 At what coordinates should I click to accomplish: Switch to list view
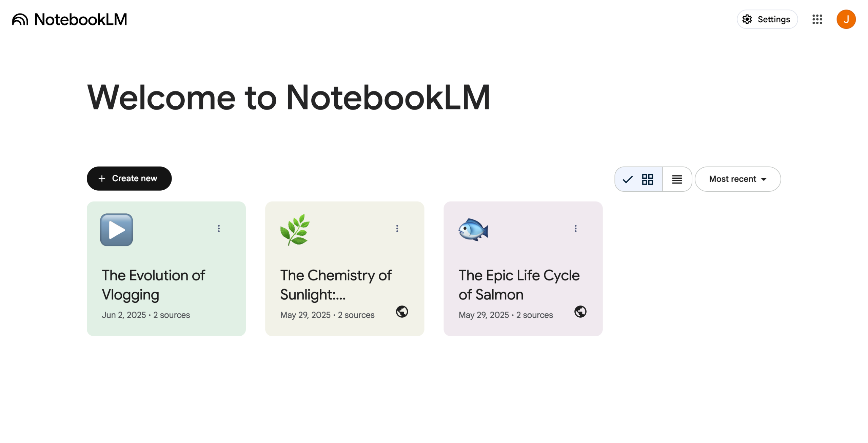click(677, 179)
